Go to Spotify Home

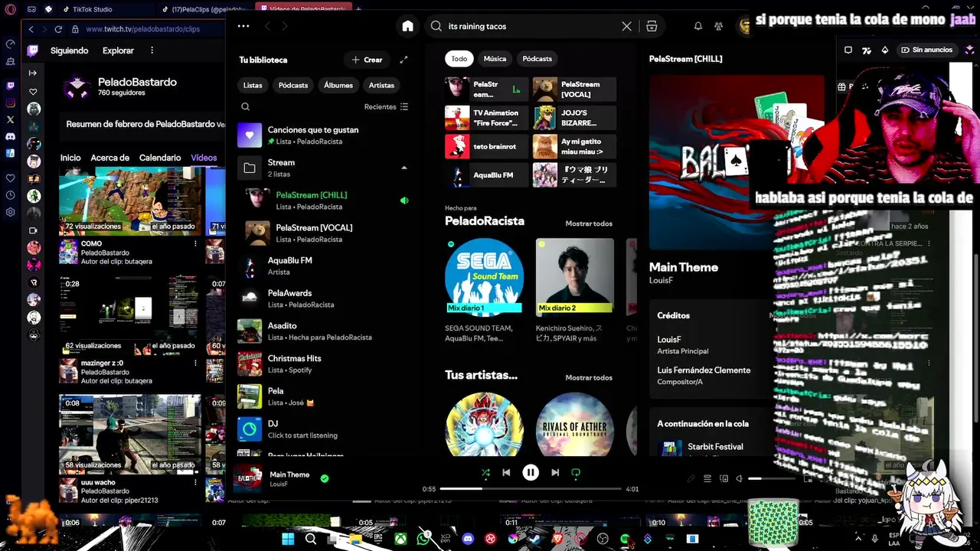407,26
